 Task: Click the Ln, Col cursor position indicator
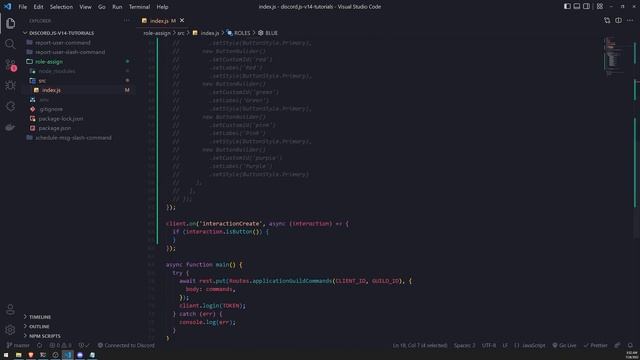click(x=420, y=345)
